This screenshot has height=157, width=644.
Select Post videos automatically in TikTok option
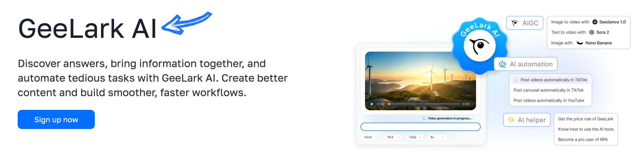coord(551,80)
